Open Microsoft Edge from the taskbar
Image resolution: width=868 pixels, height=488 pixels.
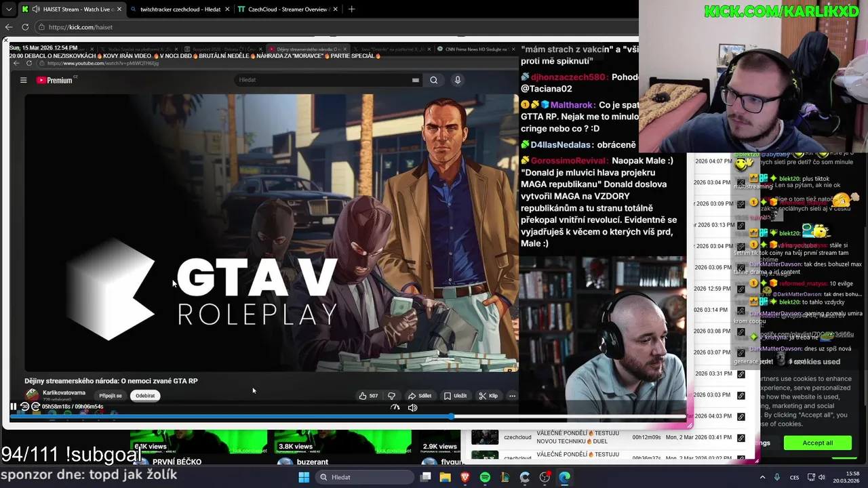pos(565,477)
